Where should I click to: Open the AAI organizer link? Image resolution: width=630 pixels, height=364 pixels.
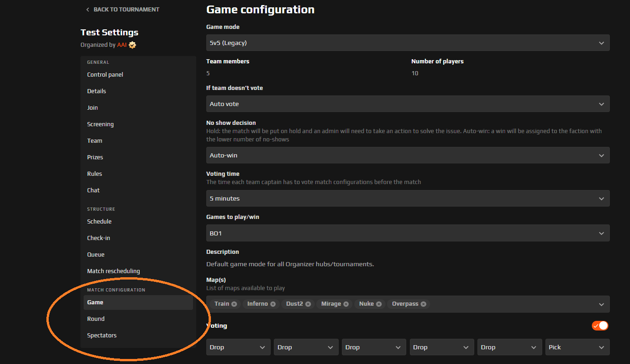point(122,45)
